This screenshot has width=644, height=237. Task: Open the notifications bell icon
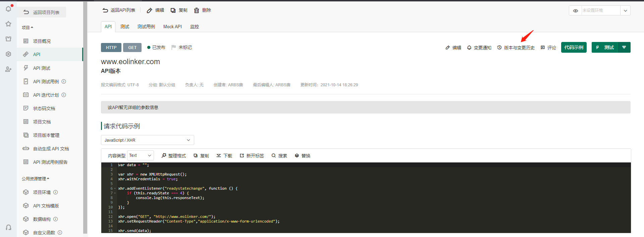(x=8, y=9)
